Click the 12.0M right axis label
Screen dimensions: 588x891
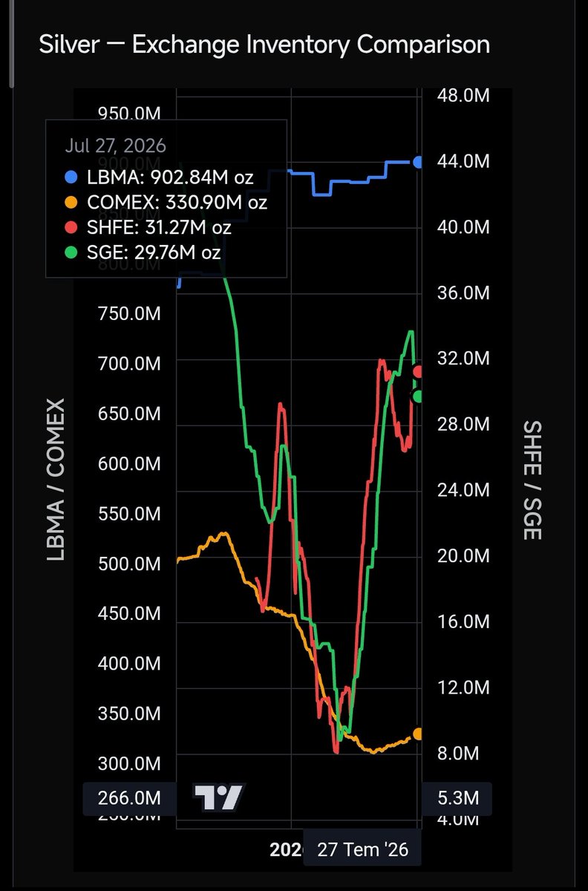462,688
